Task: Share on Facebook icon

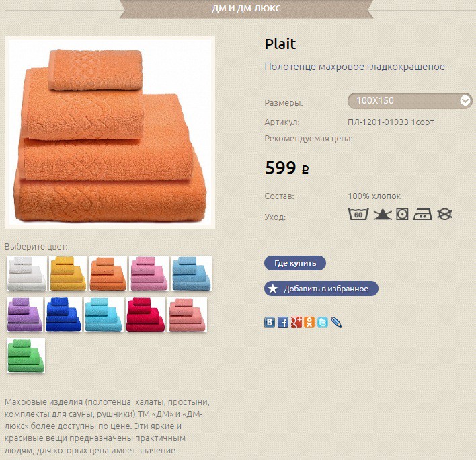Action: [282, 322]
